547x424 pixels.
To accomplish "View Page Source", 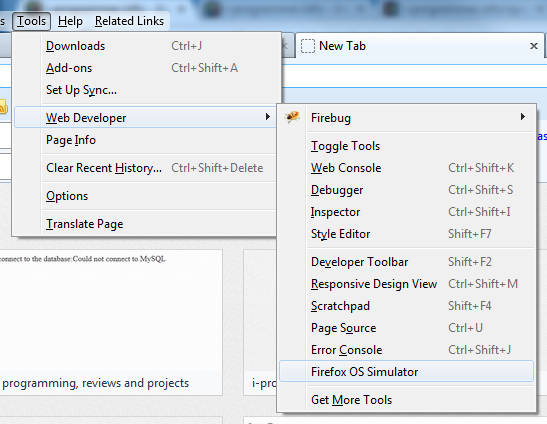I will (406, 328).
